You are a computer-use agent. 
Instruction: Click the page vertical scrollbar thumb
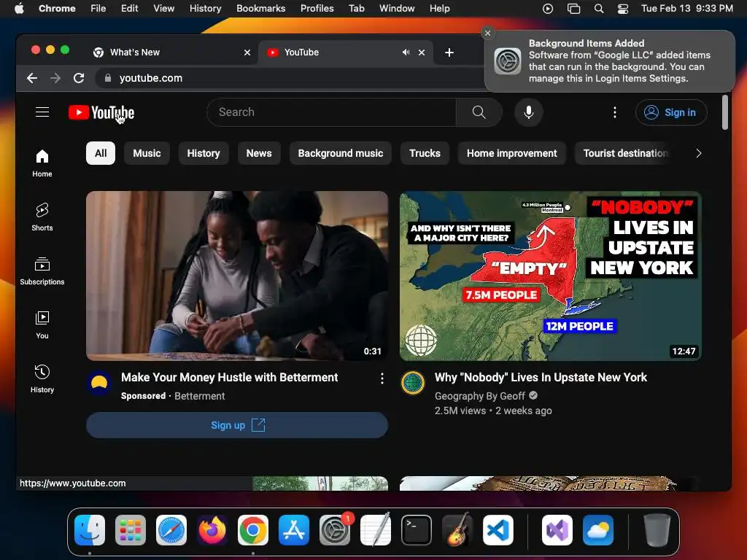(724, 112)
